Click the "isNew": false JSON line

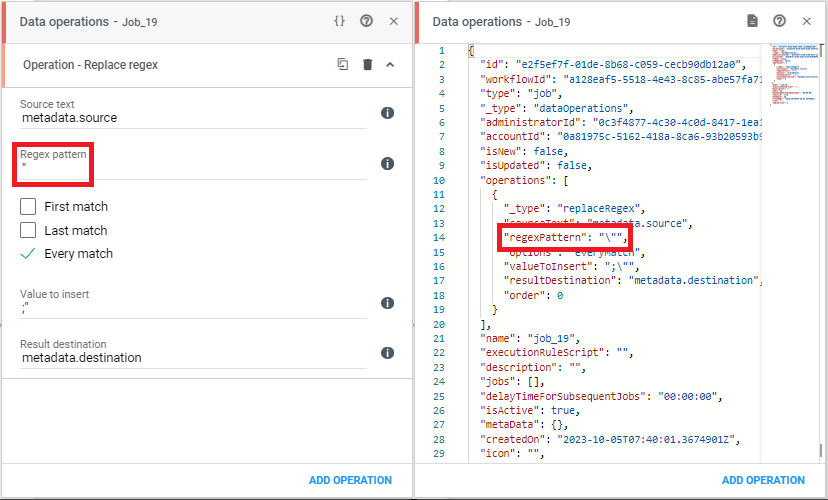(524, 151)
